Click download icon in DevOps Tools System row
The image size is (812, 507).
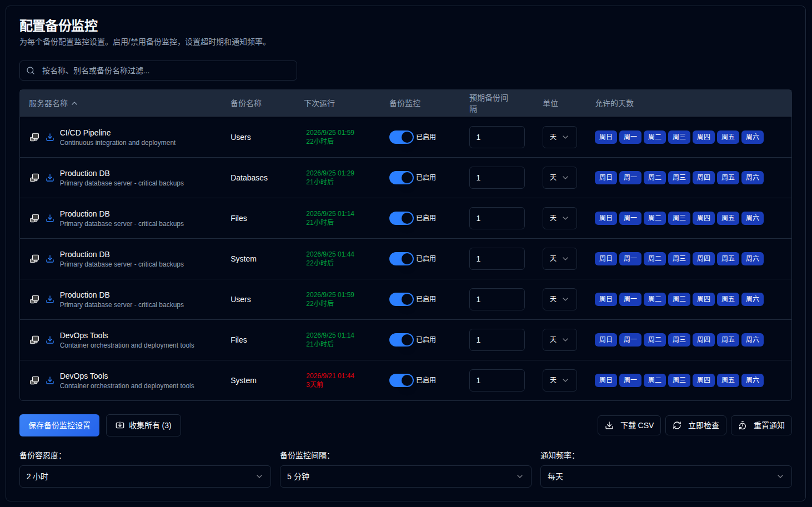[x=50, y=380]
